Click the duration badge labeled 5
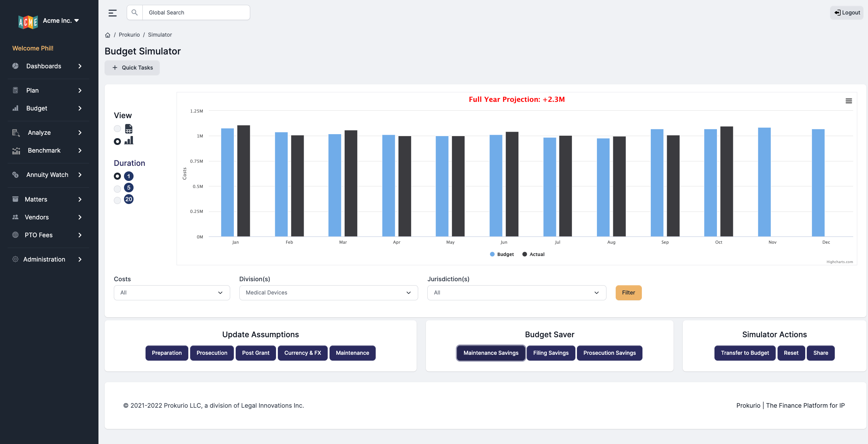 pos(129,187)
